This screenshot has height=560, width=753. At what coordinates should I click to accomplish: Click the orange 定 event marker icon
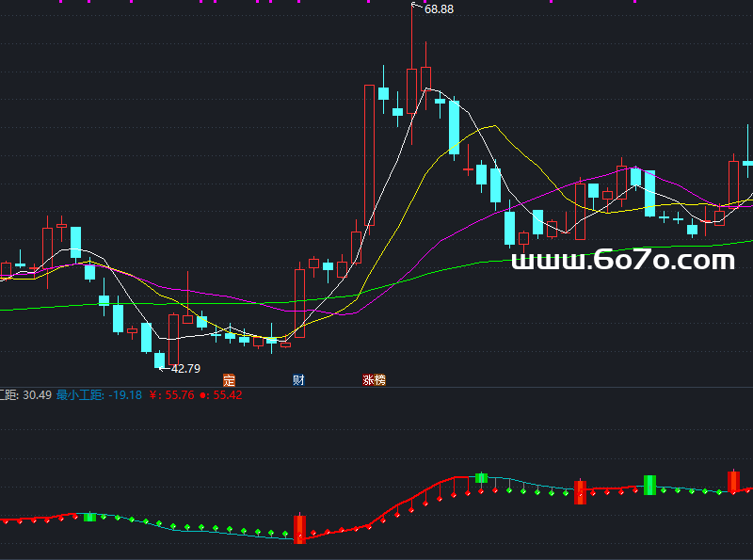click(229, 380)
